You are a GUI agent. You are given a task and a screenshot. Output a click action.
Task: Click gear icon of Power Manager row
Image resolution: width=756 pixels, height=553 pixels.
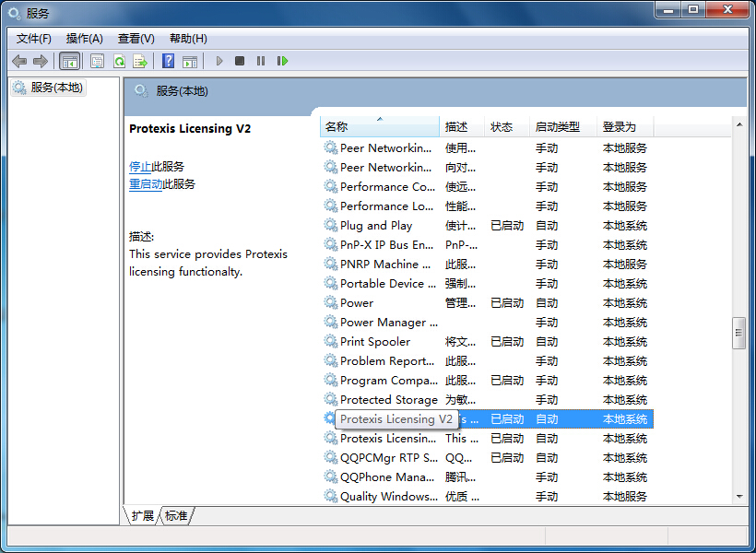pyautogui.click(x=330, y=322)
